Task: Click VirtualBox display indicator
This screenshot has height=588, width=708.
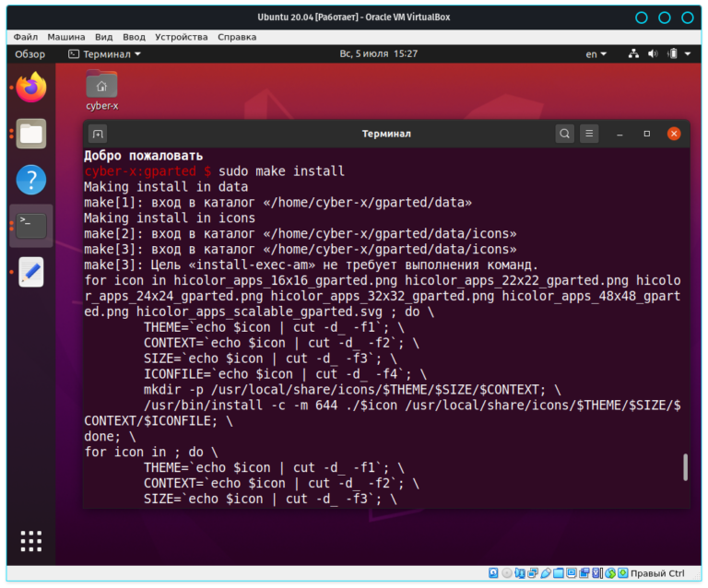Action: pos(572,573)
